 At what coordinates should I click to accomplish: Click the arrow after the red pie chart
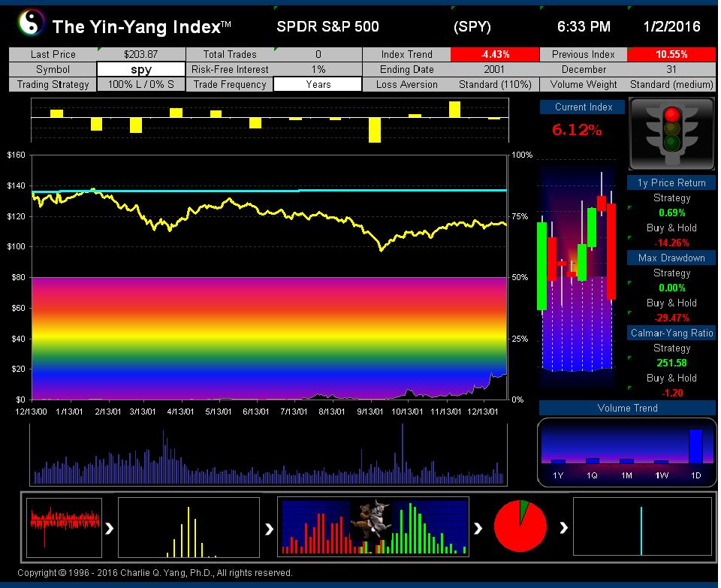tap(563, 528)
